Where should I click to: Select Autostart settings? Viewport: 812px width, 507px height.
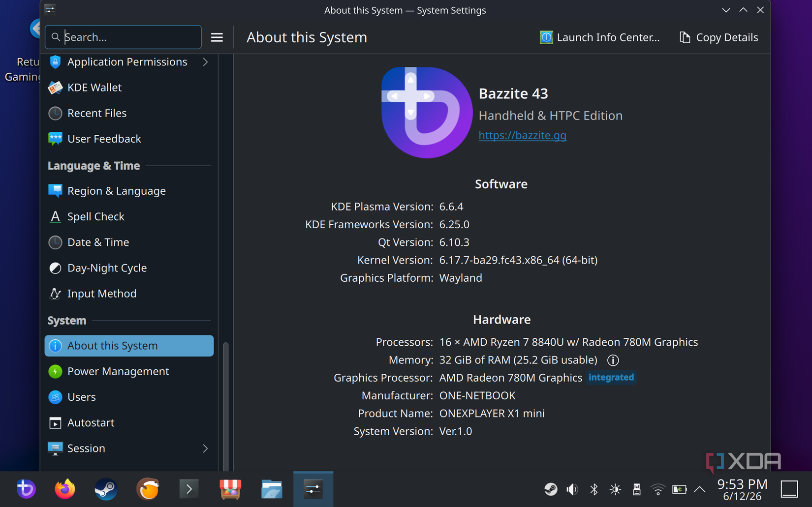coord(129,422)
